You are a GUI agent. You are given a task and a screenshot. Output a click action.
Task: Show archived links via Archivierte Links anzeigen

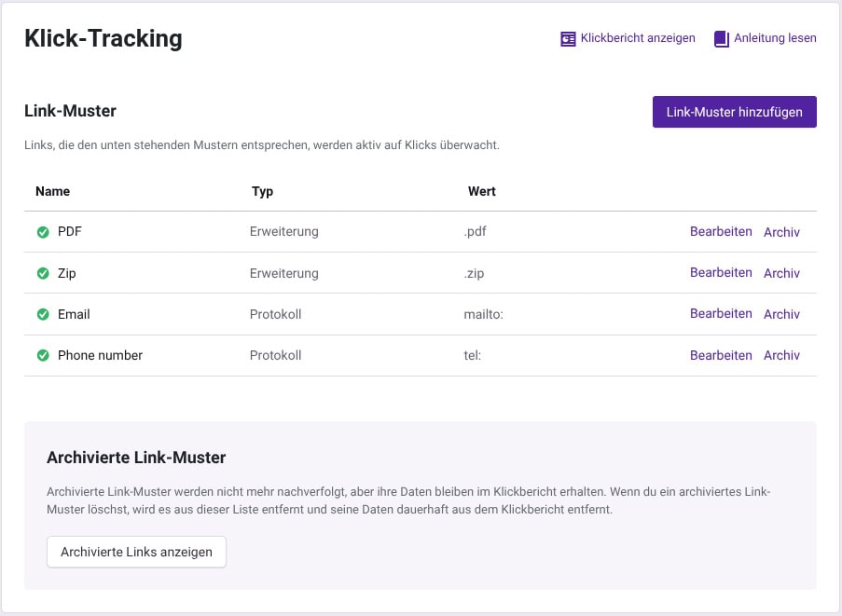point(136,552)
